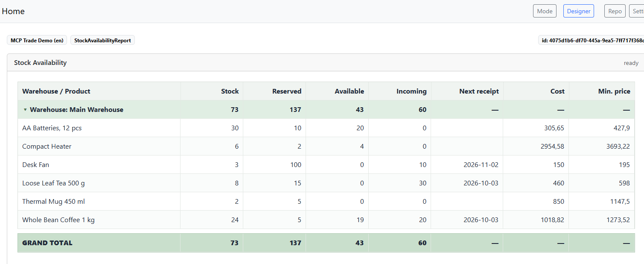Click the ready status label
Image resolution: width=644 pixels, height=264 pixels.
coord(631,63)
